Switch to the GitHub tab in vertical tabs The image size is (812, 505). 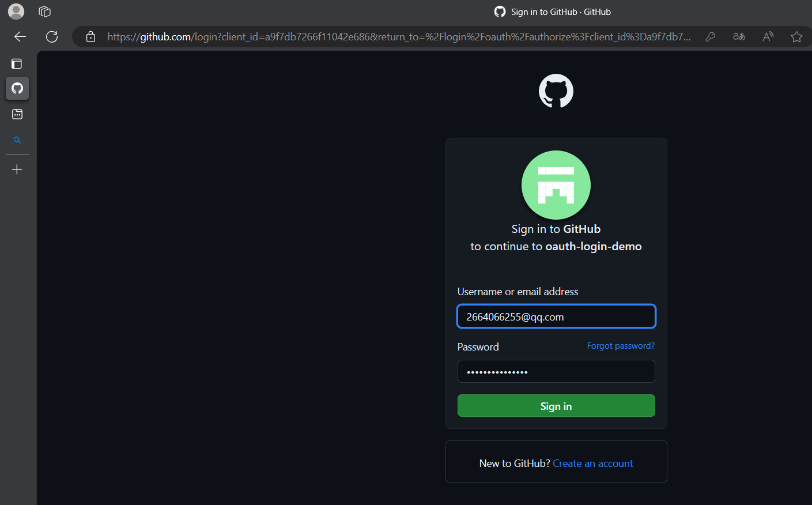tap(17, 88)
